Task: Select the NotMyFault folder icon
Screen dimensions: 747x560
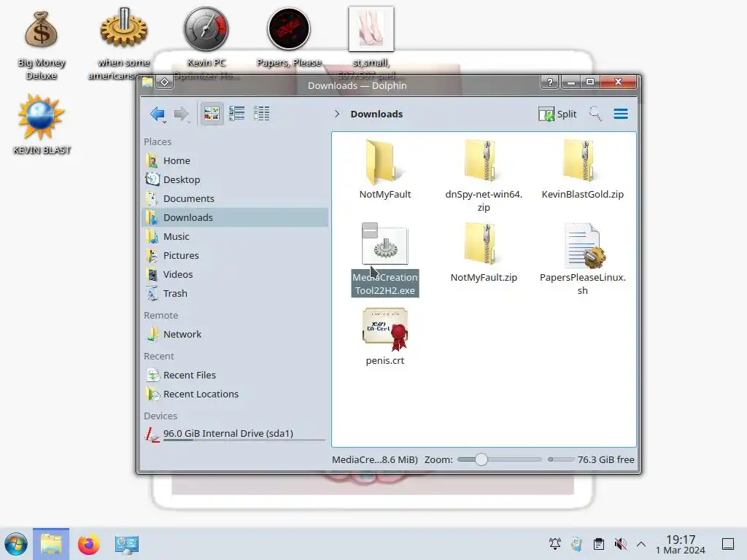Action: 384,162
